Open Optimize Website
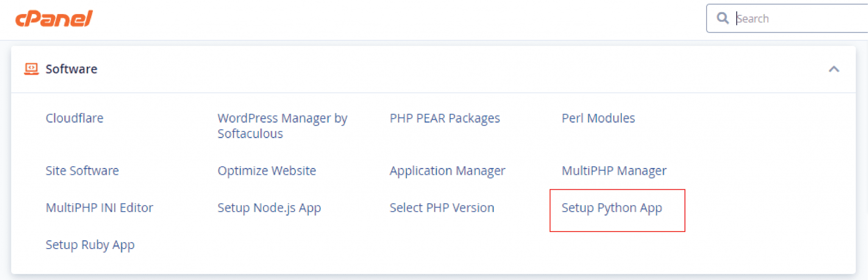The image size is (868, 280). pos(267,171)
